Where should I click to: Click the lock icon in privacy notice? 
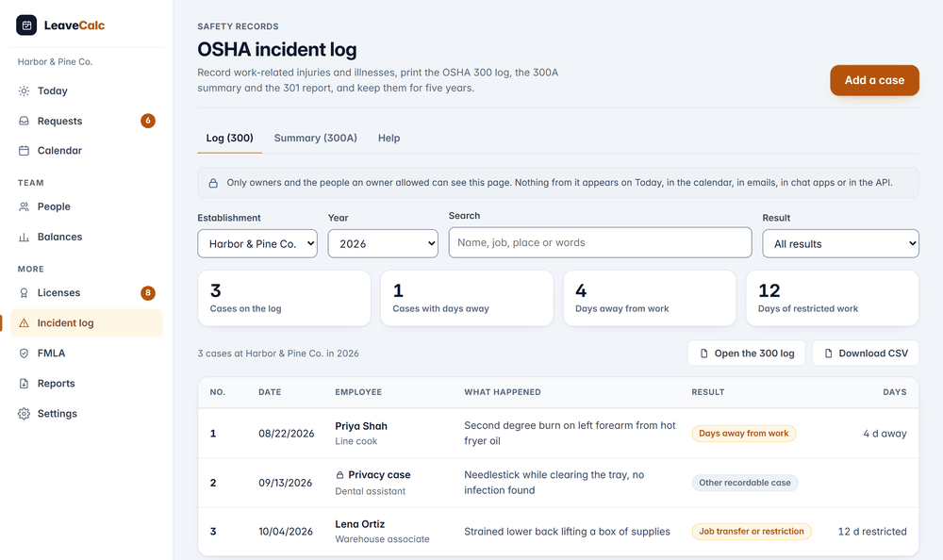[213, 183]
